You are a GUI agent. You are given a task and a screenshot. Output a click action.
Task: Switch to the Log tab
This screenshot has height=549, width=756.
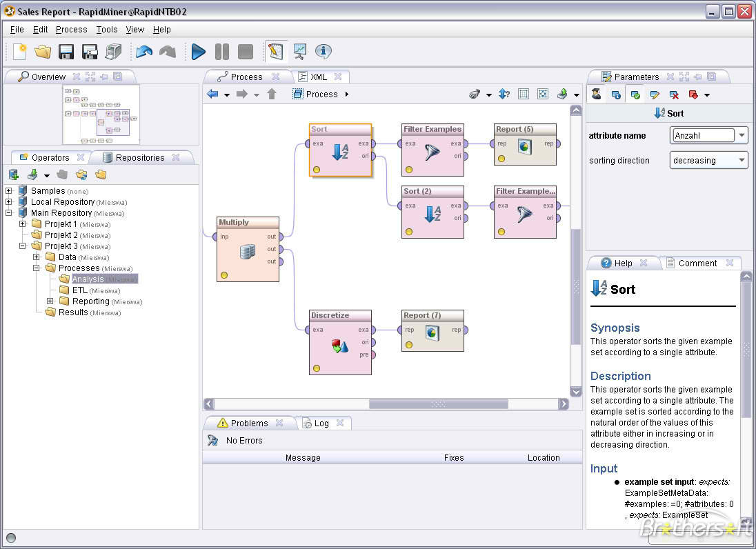(321, 423)
